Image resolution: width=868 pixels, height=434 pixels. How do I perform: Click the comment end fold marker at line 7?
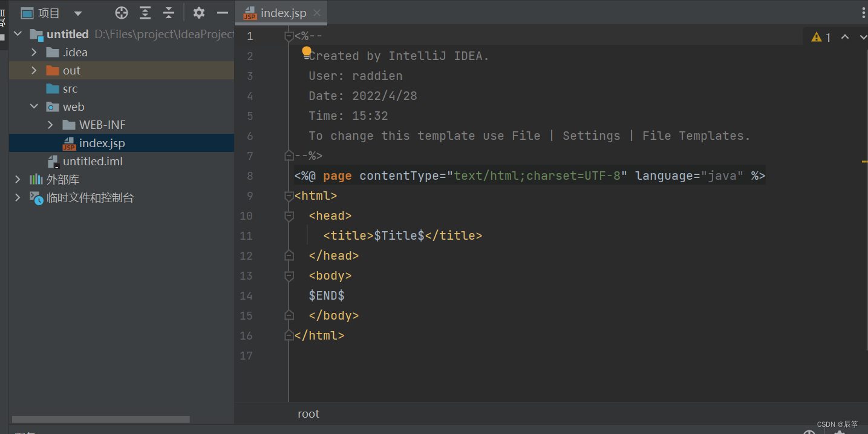click(x=289, y=156)
